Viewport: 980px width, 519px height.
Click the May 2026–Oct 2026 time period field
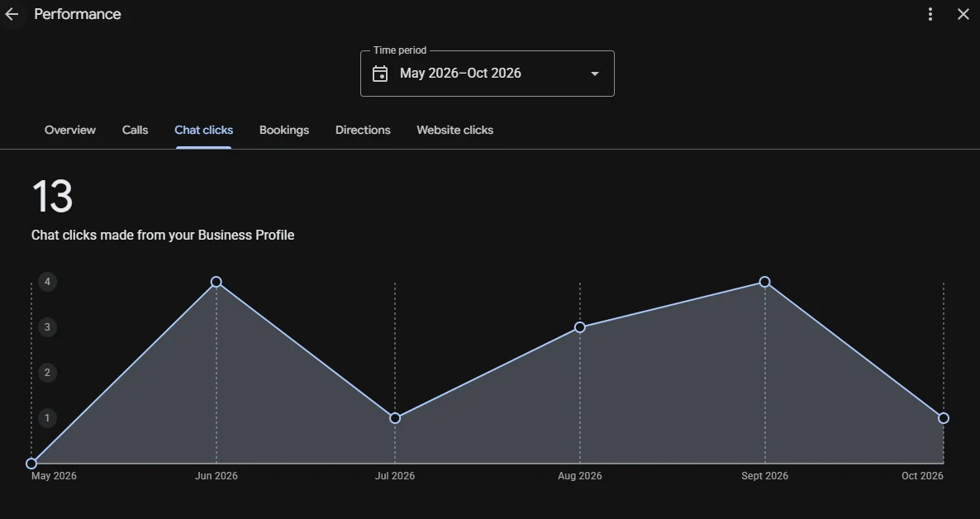click(x=488, y=74)
